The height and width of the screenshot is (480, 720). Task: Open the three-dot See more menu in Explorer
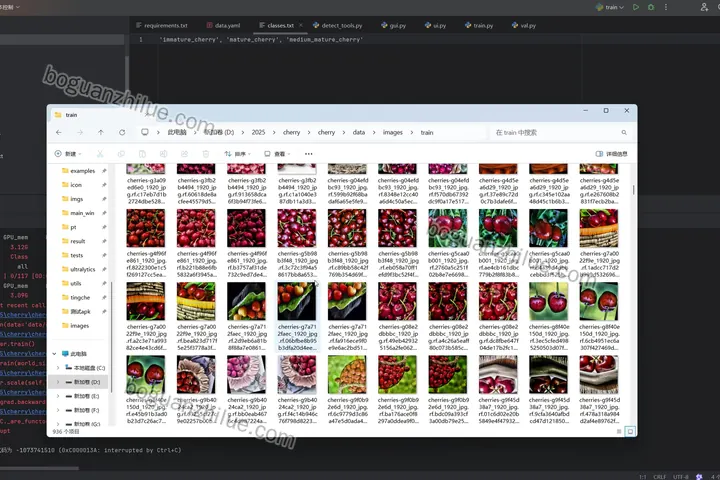[309, 154]
